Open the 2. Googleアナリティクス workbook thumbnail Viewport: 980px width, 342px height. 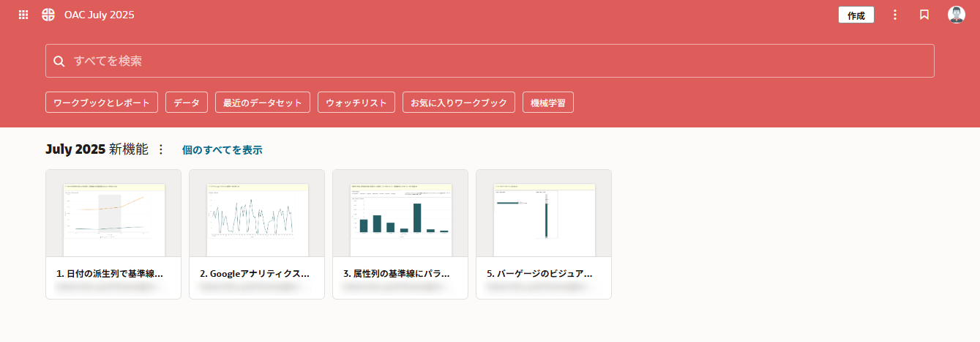[x=257, y=213]
